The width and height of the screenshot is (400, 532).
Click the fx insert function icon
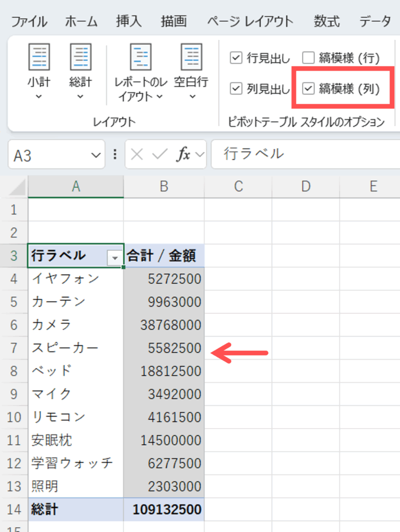[x=183, y=154]
